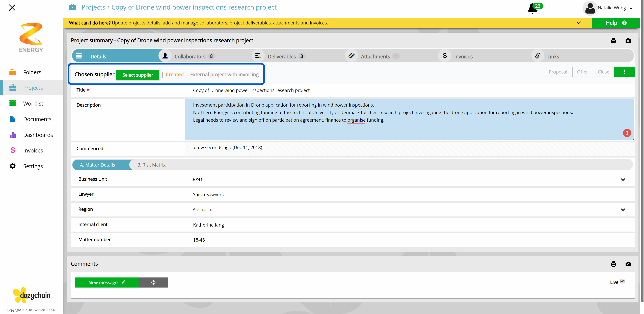Click the Z Energy logo
Image resolution: width=644 pixels, height=314 pixels.
coord(31,38)
